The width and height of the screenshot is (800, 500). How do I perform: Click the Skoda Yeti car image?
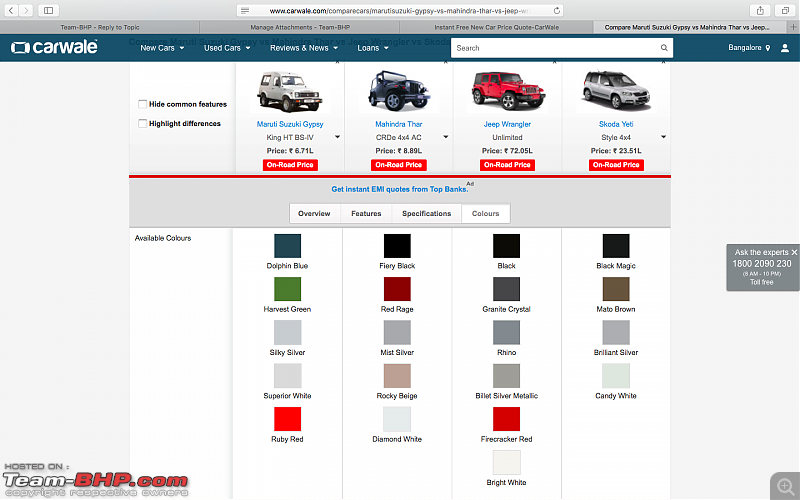616,90
